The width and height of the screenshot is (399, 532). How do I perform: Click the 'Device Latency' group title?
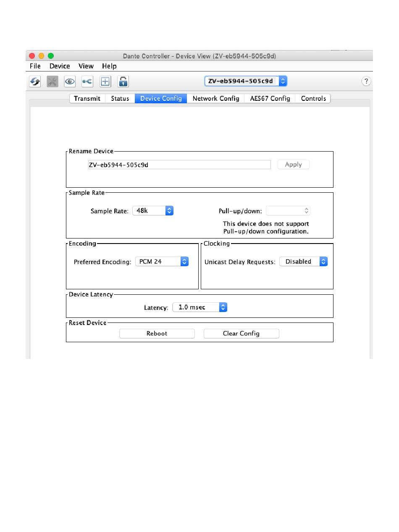(x=91, y=294)
